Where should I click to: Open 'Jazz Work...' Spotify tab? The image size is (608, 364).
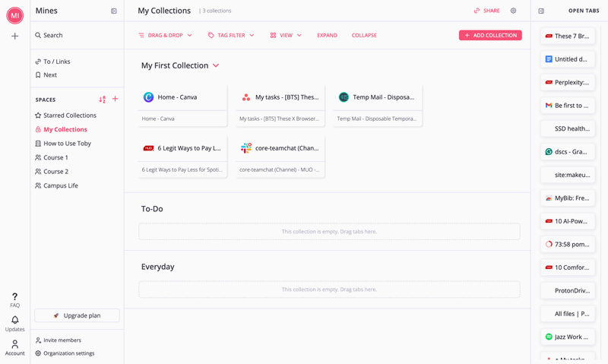point(568,337)
